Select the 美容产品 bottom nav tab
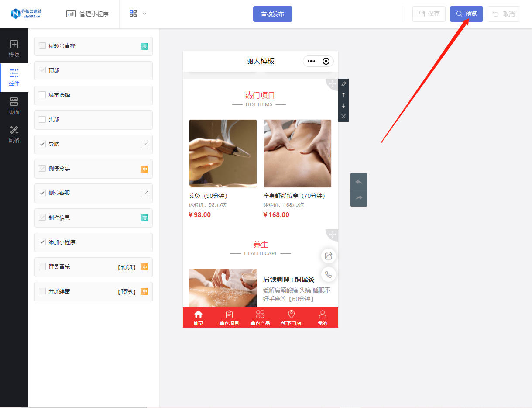Viewport: 532px width, 408px height. pyautogui.click(x=260, y=318)
